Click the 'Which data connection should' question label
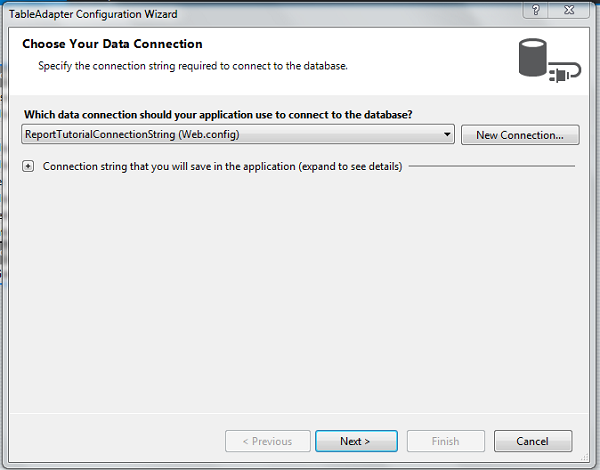 [218, 115]
